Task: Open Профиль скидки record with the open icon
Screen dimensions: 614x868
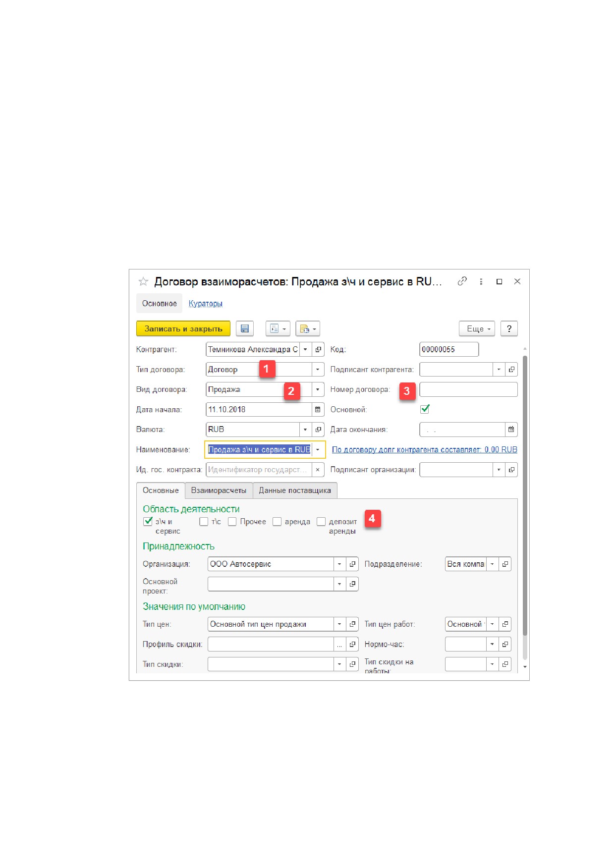Action: click(352, 645)
